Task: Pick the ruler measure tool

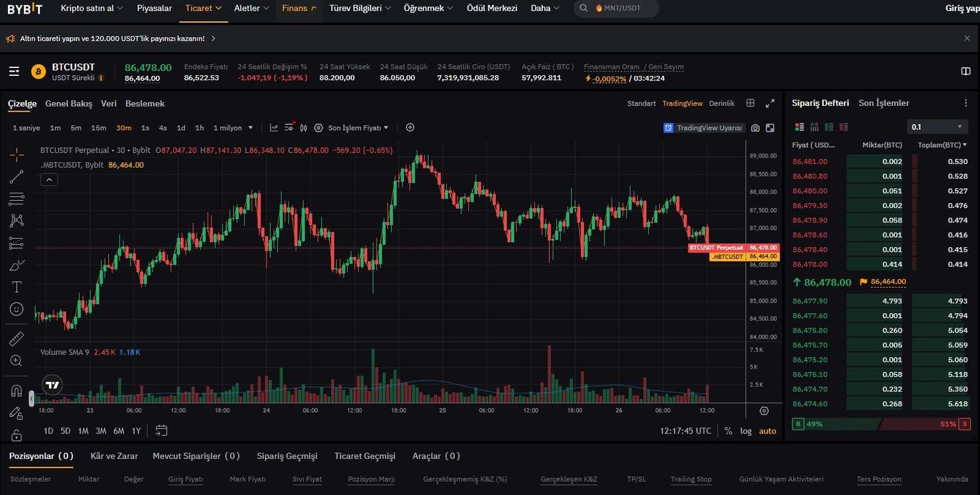Action: [16, 339]
